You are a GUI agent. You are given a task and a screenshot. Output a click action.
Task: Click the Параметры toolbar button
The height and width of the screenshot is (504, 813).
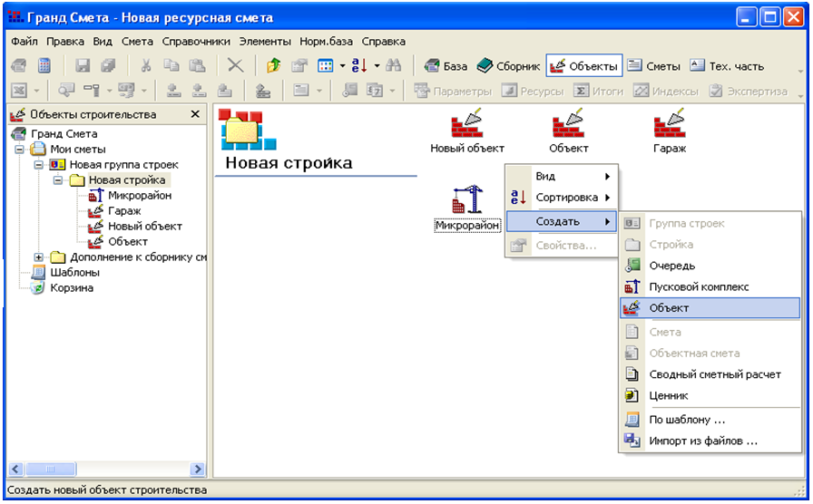(453, 92)
